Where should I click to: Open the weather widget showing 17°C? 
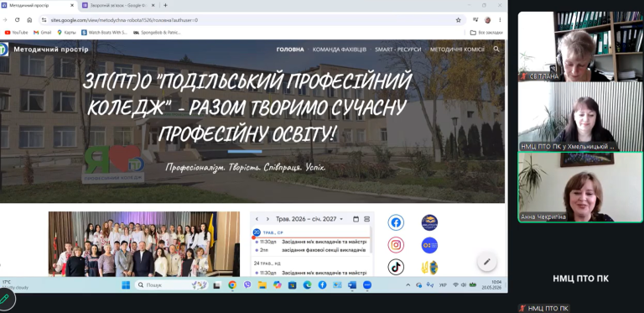click(x=15, y=284)
